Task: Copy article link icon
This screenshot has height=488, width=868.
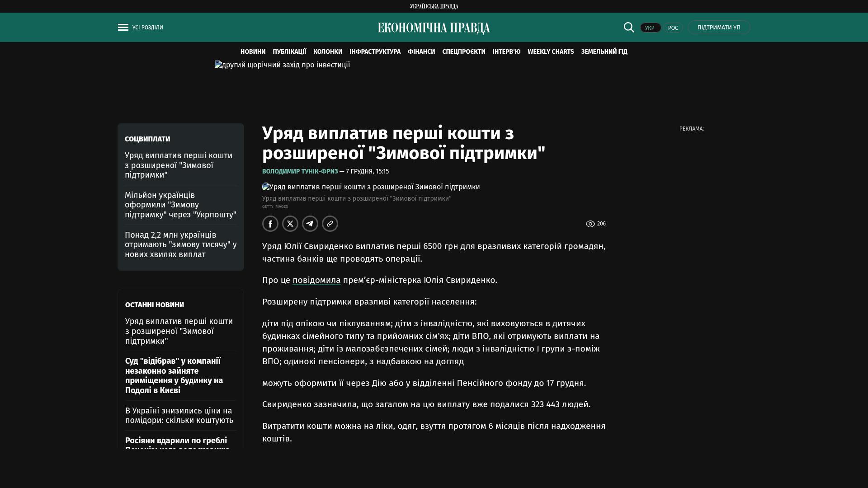Action: [x=330, y=224]
